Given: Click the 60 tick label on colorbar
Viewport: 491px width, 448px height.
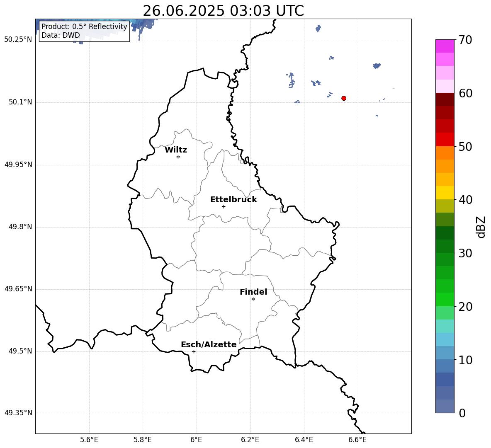Looking at the screenshot, I should 465,93.
